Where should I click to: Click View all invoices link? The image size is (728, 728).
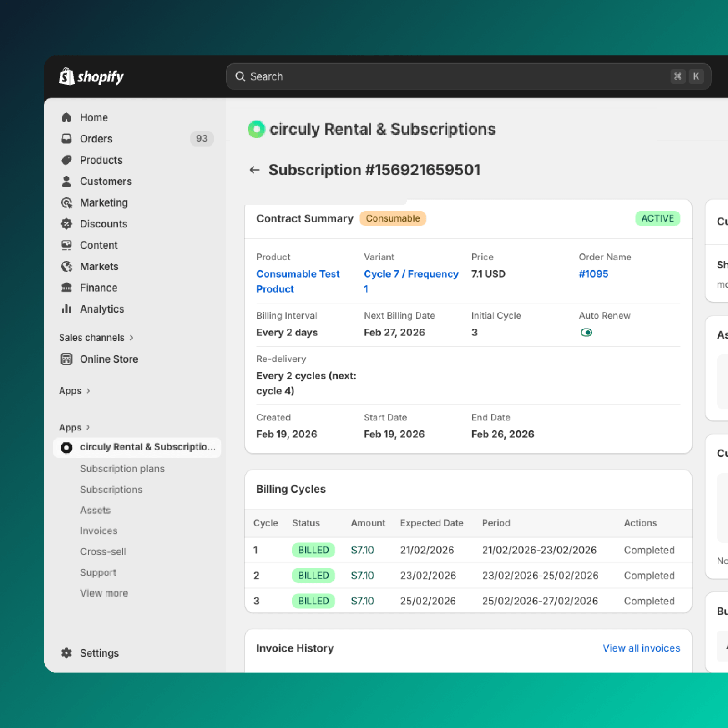click(x=641, y=648)
